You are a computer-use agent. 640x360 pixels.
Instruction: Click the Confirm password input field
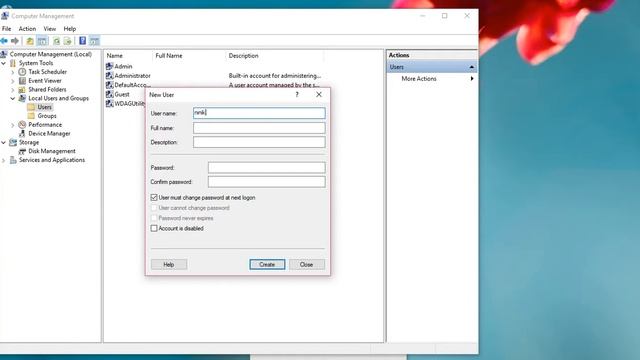point(267,182)
